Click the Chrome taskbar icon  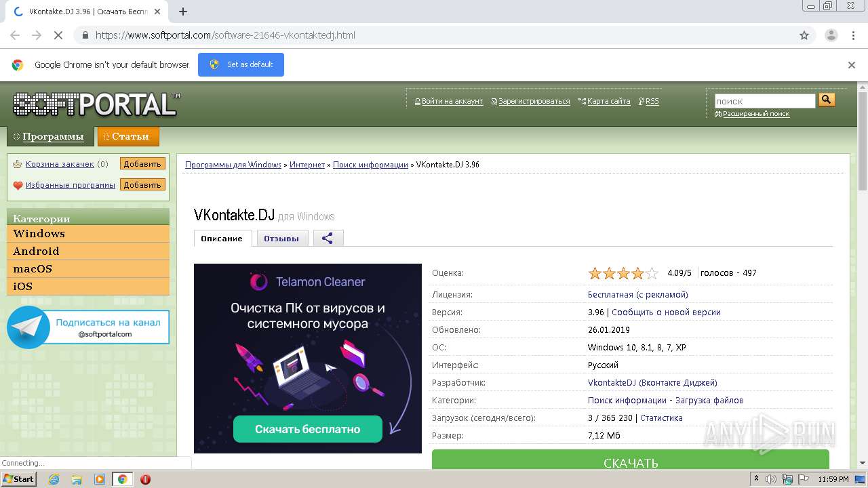123,479
